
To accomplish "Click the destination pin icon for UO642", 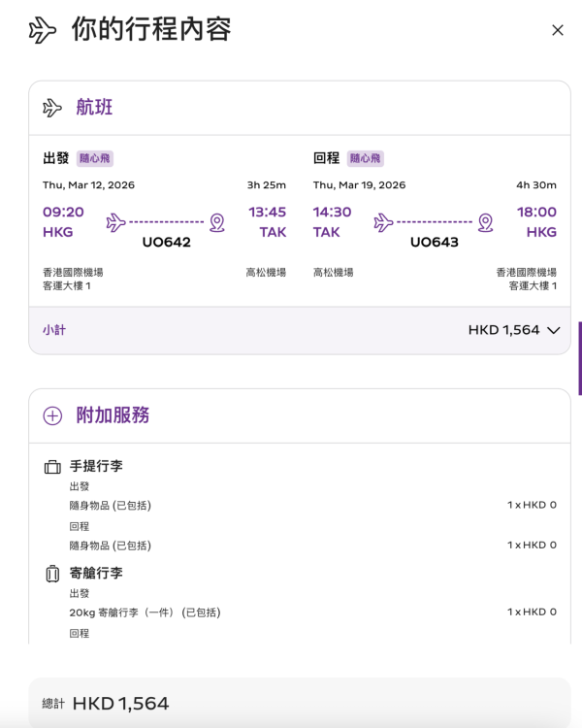I will tap(216, 222).
